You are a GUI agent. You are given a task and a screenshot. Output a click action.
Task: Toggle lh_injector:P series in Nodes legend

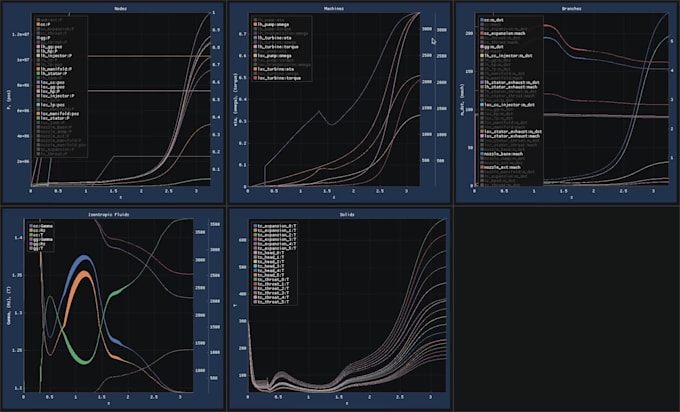click(x=54, y=56)
